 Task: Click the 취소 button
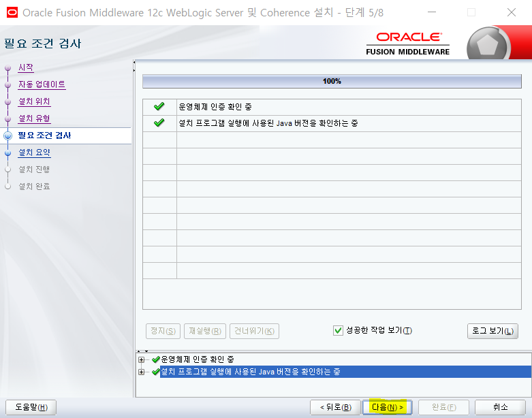click(500, 407)
